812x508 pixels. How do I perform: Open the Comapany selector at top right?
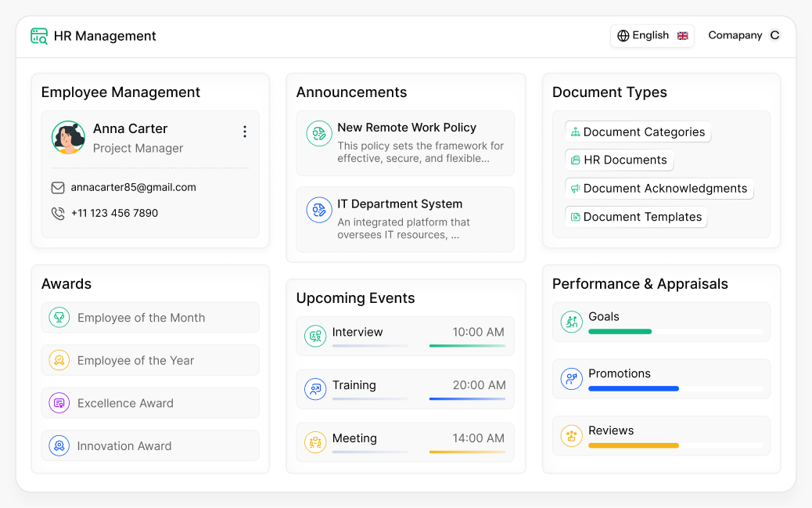coord(743,35)
